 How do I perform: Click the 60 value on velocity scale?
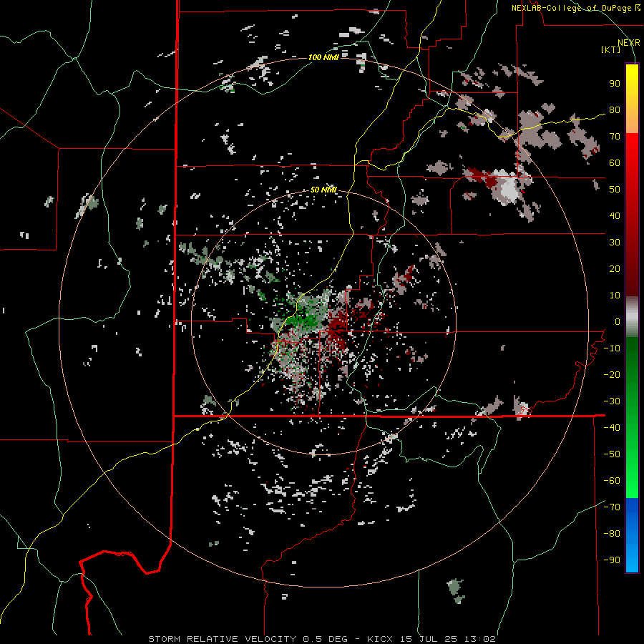[x=615, y=163]
